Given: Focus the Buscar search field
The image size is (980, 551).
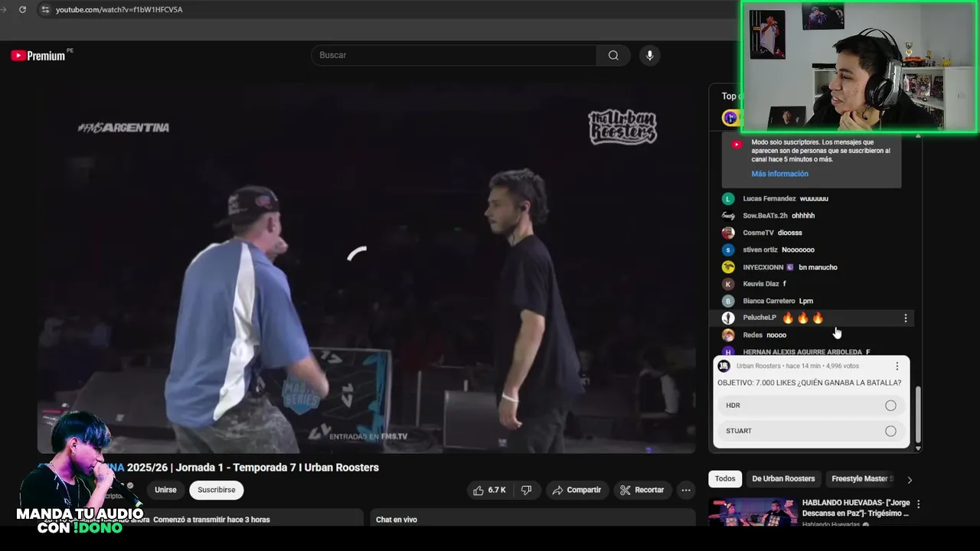Looking at the screenshot, I should [453, 55].
